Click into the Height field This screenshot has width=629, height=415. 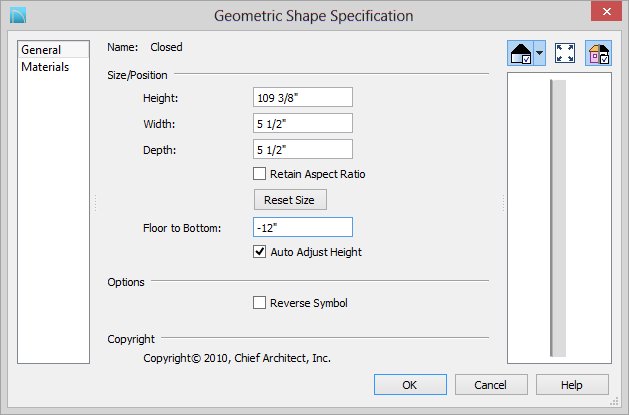[303, 97]
